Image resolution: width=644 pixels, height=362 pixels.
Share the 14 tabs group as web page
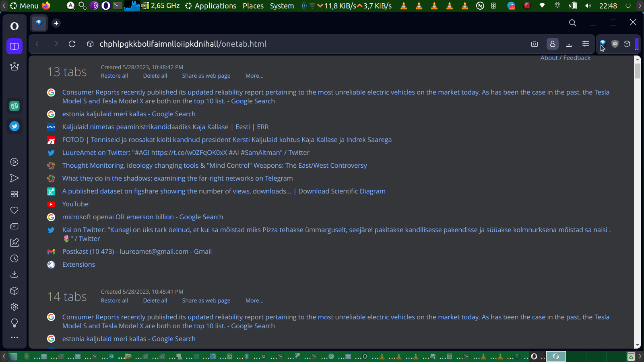tap(206, 300)
